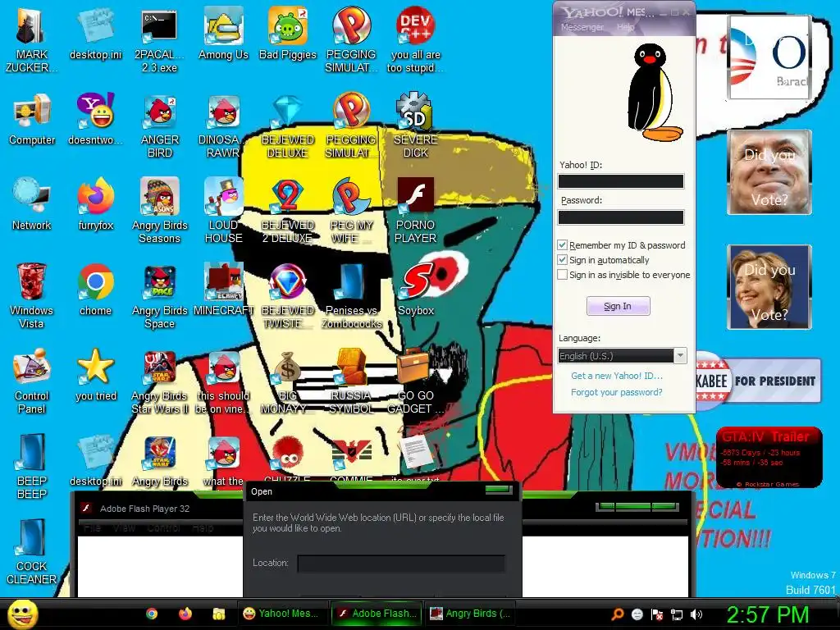This screenshot has height=630, width=840.
Task: Open the BEJEWED TWISTE... desktop icon
Action: tap(287, 297)
